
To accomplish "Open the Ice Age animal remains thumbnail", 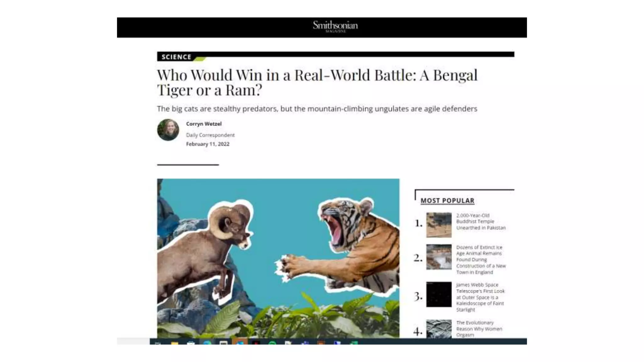I will click(x=439, y=257).
